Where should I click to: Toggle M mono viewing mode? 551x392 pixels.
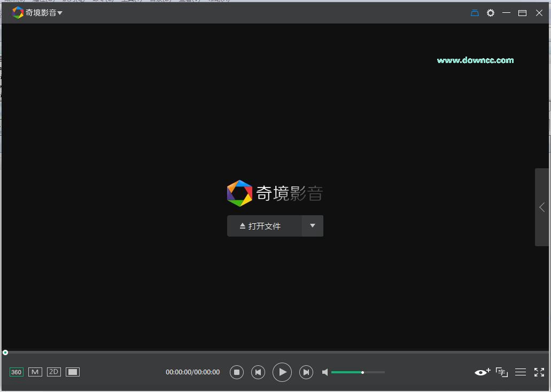pos(35,372)
